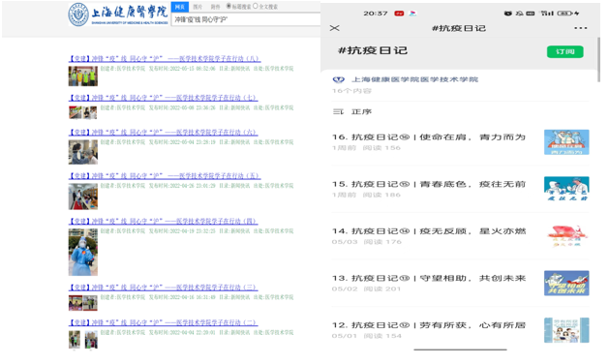Tap cover image of diary entry 15
The image size is (609, 364).
[x=566, y=189]
